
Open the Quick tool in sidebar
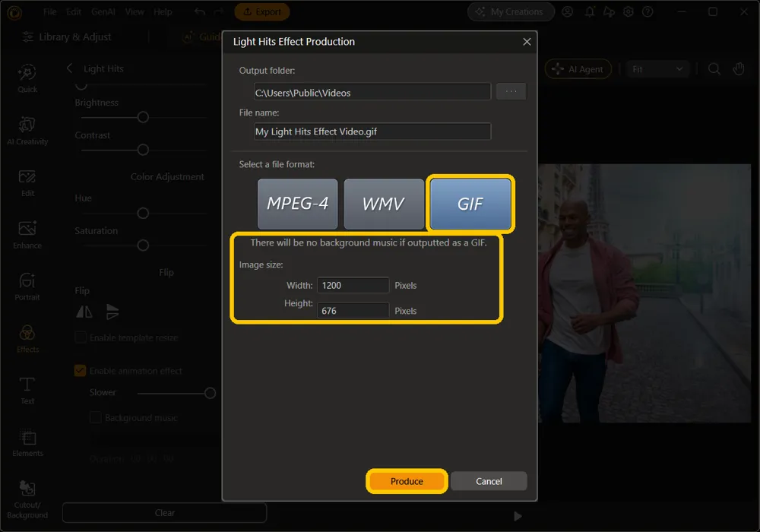(27, 78)
